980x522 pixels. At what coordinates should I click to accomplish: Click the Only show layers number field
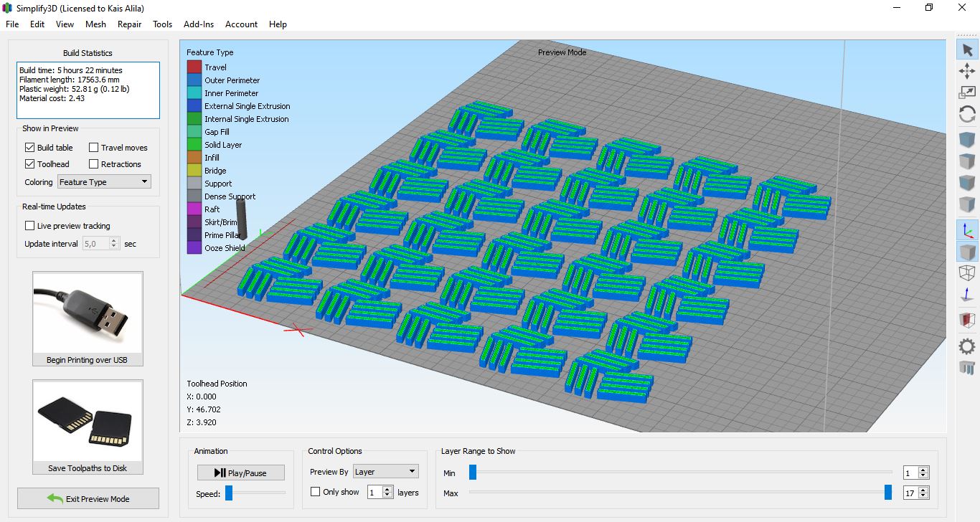[375, 492]
